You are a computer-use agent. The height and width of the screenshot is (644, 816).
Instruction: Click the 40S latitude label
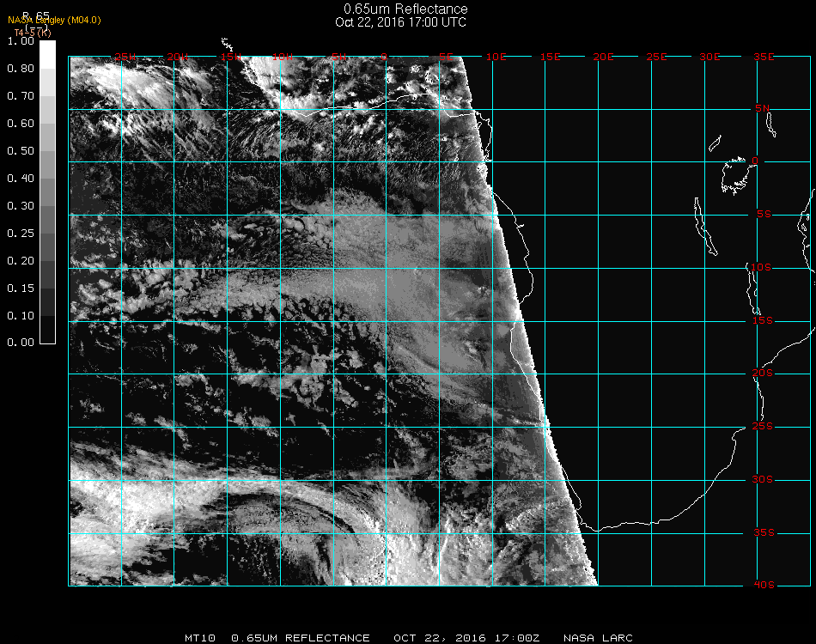[762, 585]
